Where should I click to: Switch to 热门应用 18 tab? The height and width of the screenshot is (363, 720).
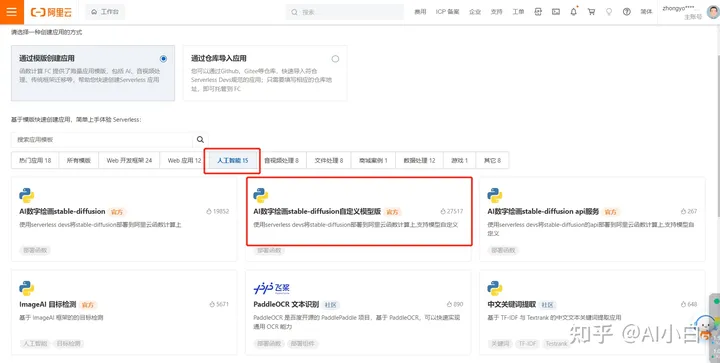[x=35, y=161]
